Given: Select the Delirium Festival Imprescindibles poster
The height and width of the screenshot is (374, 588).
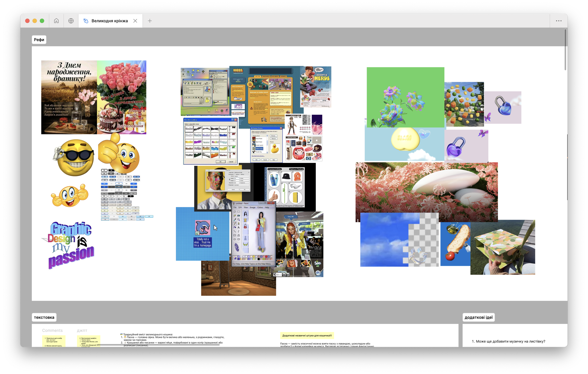Looking at the screenshot, I should click(285, 187).
